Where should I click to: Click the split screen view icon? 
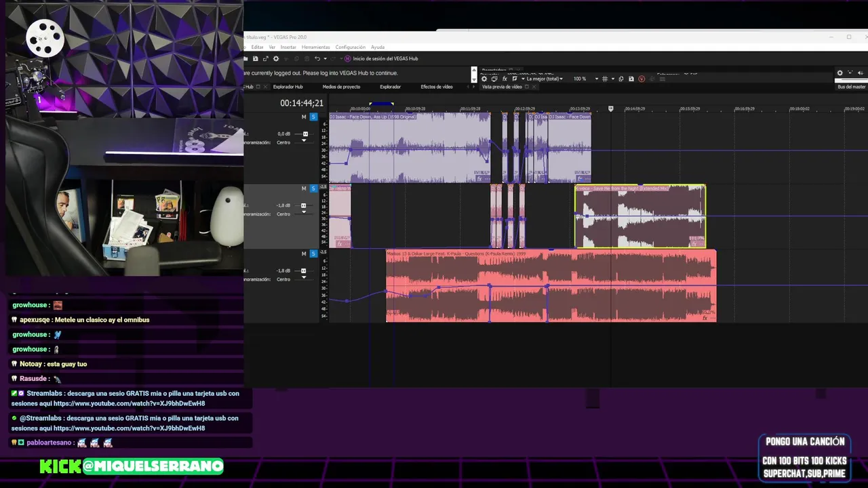coord(515,79)
